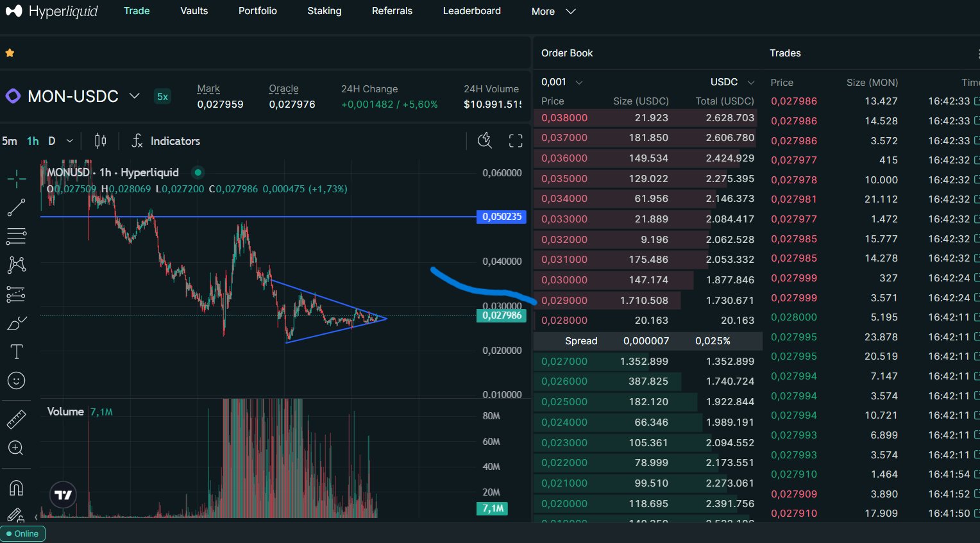Go to Referrals
This screenshot has width=980, height=543.
(x=393, y=11)
